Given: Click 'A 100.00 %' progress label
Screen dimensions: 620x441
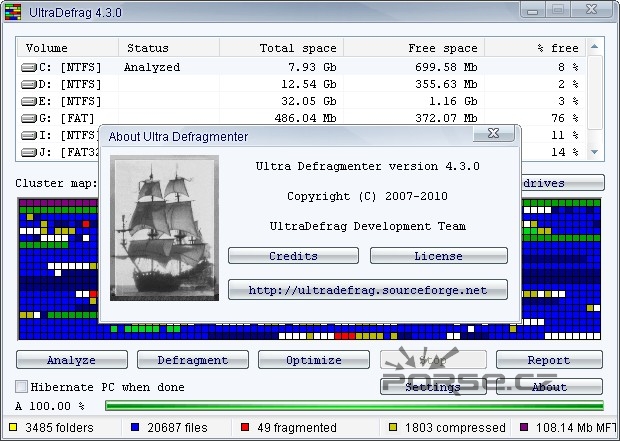Looking at the screenshot, I should click(x=50, y=406).
